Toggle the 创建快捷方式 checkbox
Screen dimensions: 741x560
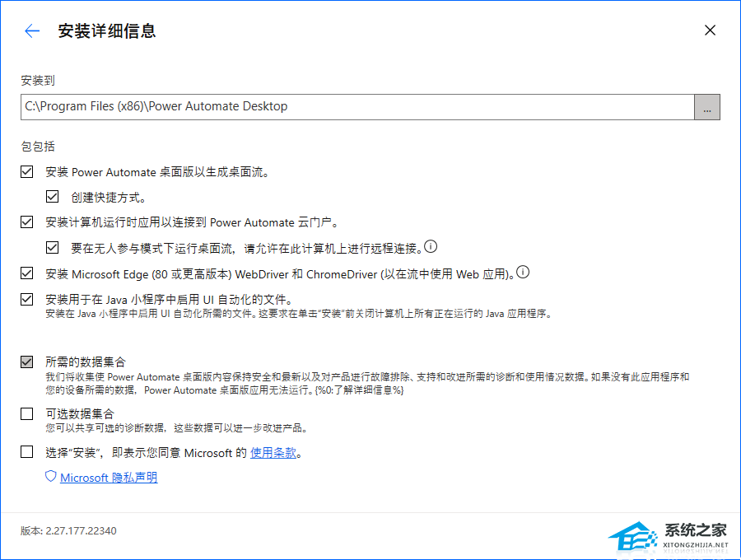coord(53,197)
